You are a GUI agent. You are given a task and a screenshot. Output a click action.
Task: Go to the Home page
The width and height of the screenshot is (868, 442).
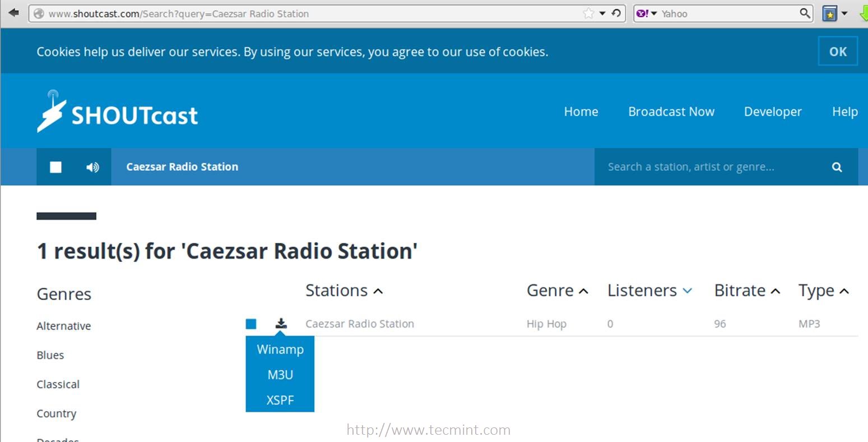point(581,112)
